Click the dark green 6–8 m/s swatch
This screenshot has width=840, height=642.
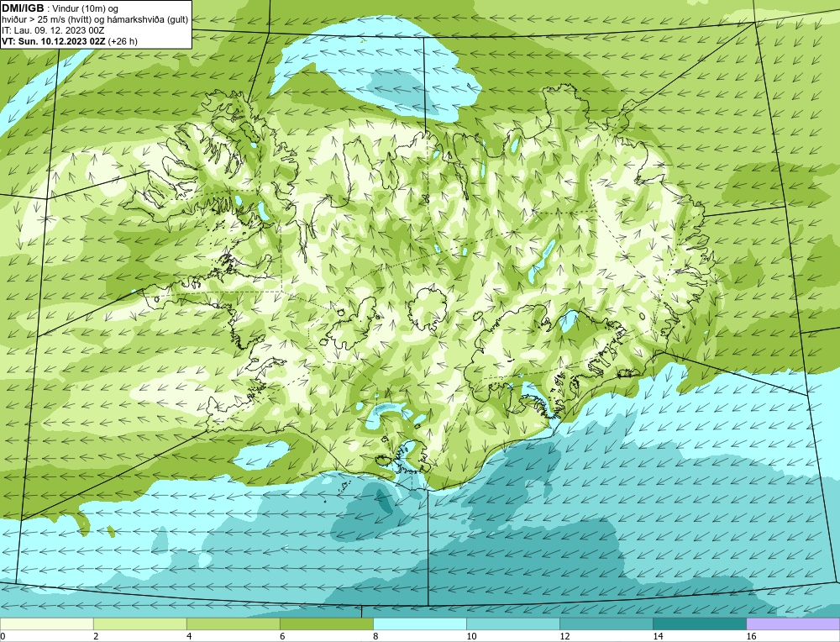[x=326, y=624]
